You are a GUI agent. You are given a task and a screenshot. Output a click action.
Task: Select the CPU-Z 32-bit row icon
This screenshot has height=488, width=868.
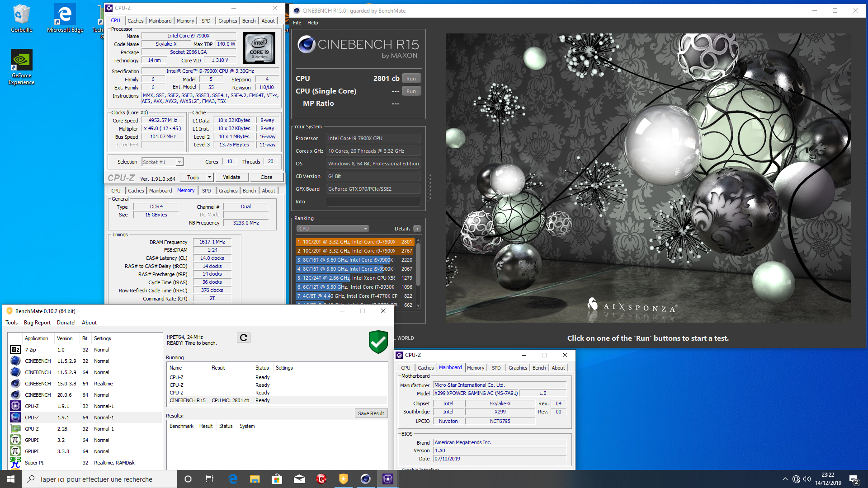coord(15,406)
